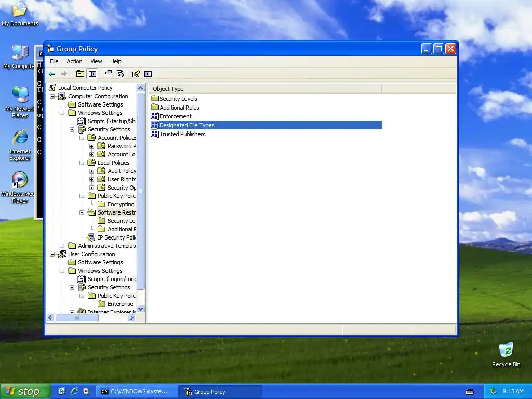Open the Help menu

click(x=115, y=61)
